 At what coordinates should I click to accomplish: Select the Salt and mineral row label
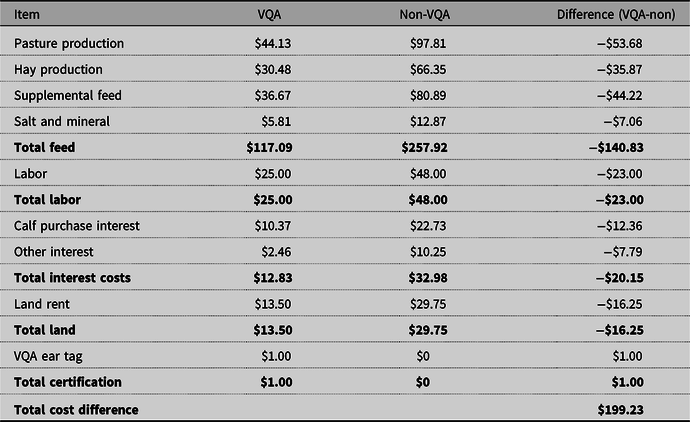click(x=63, y=122)
